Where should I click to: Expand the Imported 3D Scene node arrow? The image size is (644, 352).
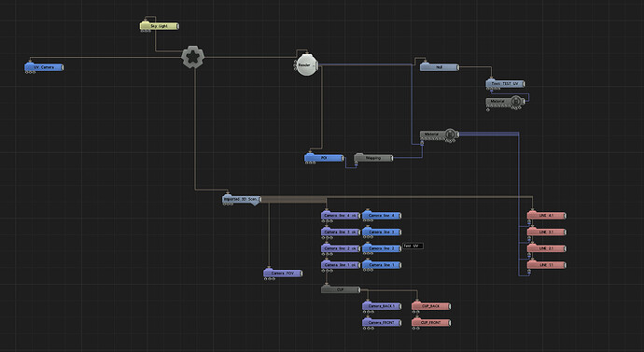(x=255, y=204)
